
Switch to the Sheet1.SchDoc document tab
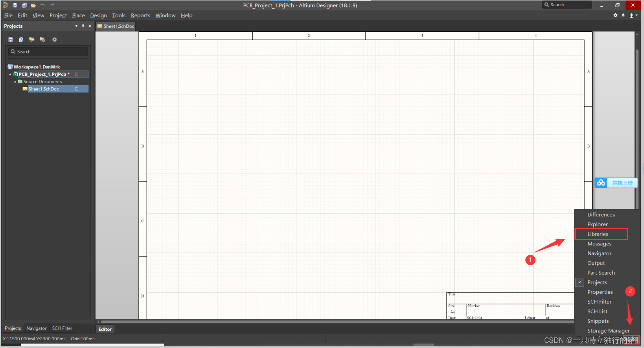[x=116, y=26]
